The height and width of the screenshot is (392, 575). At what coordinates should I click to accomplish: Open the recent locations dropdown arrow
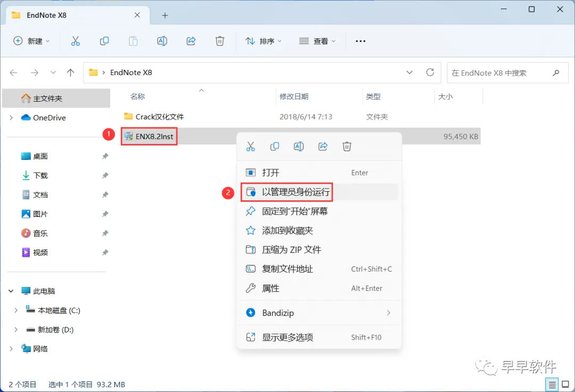coord(53,72)
